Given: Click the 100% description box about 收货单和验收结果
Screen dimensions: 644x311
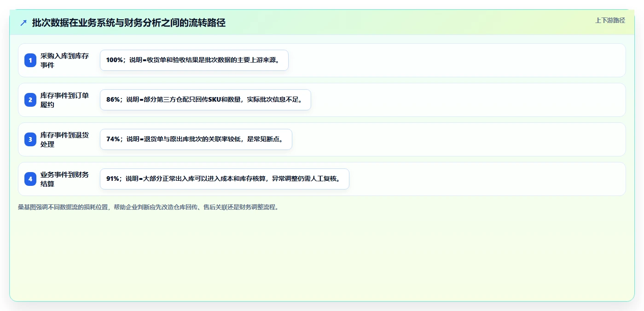Looking at the screenshot, I should coord(194,60).
